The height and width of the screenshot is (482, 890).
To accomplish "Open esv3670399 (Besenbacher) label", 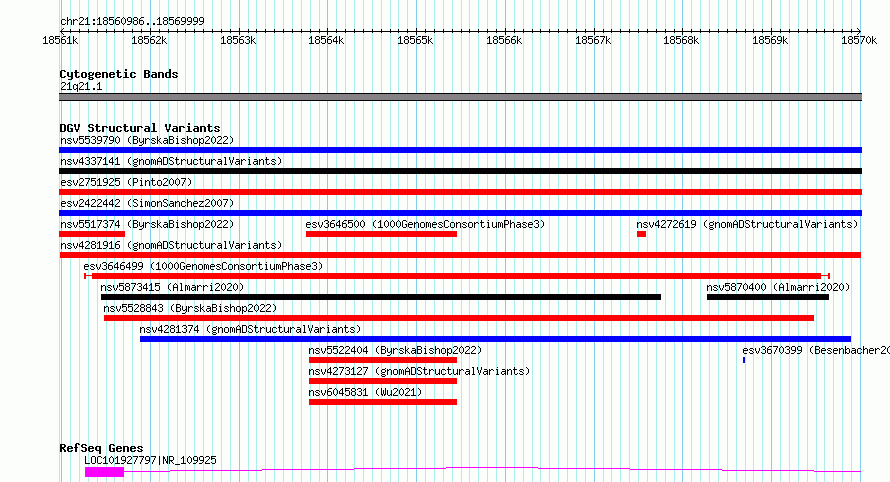I will [816, 350].
